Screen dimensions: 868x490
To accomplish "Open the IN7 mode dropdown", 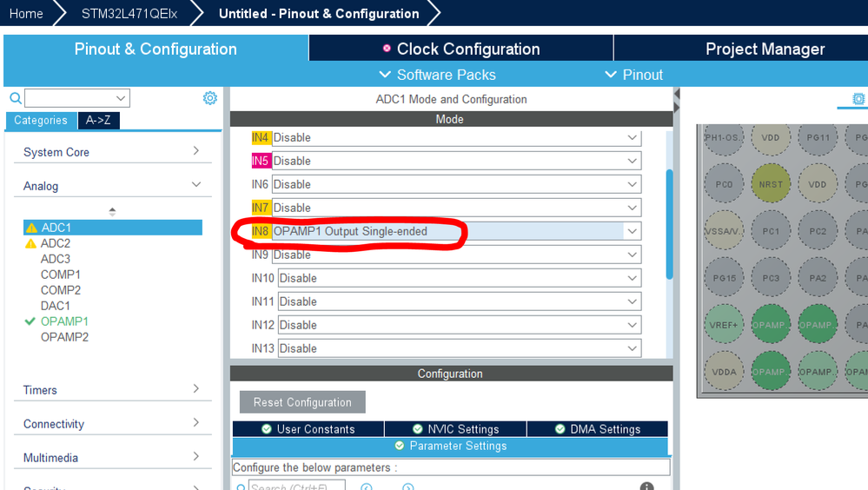I will [x=457, y=208].
